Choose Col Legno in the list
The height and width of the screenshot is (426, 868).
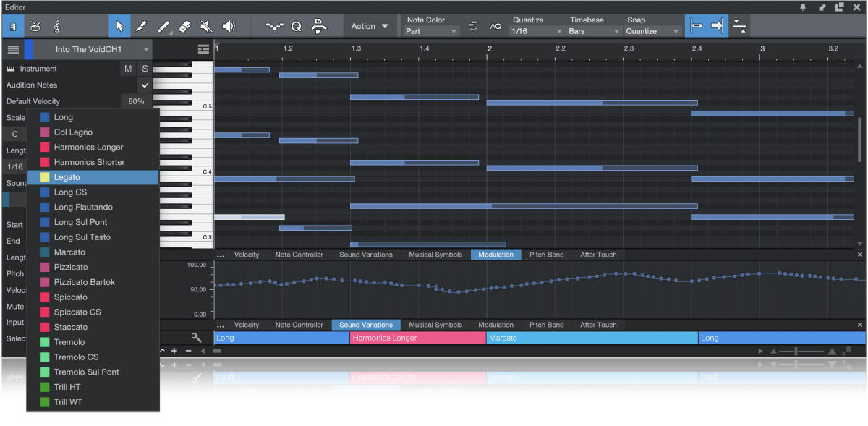click(x=93, y=132)
